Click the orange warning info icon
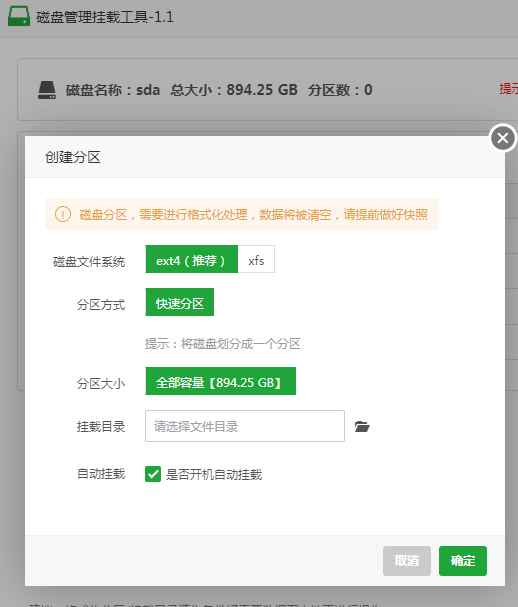 point(63,214)
